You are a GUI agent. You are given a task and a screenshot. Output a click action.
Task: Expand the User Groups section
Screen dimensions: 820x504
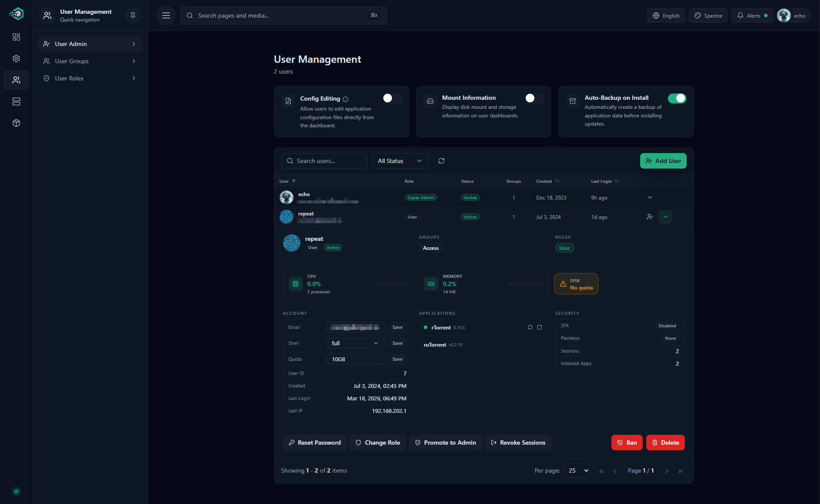[x=89, y=61]
